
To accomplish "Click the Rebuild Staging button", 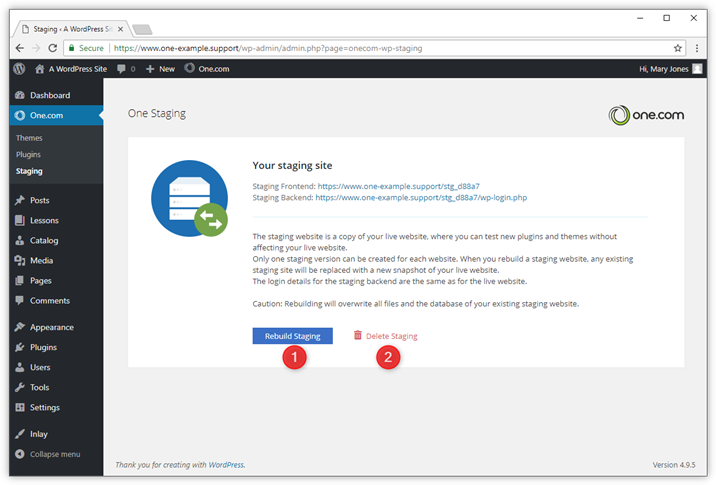I will click(292, 336).
